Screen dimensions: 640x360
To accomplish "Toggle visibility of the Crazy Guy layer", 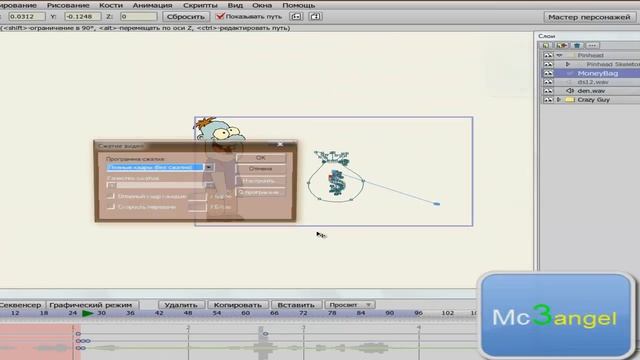I will (x=548, y=100).
